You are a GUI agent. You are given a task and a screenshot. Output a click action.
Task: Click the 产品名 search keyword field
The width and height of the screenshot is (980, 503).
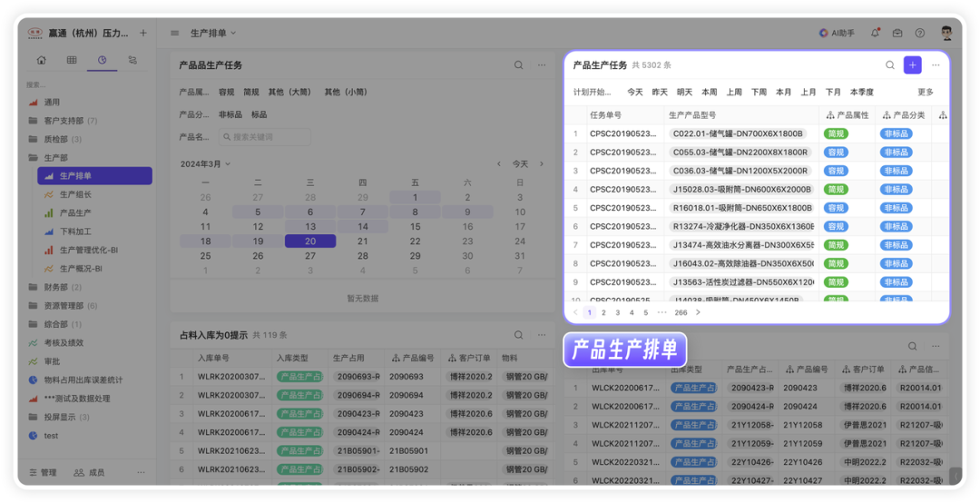coord(265,137)
